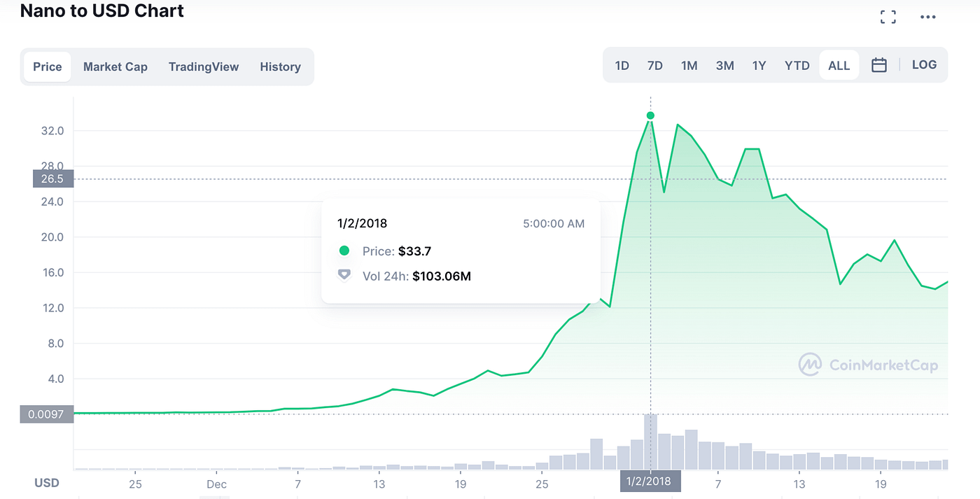Switch to the Market Cap tab
The width and height of the screenshot is (980, 499).
click(115, 66)
